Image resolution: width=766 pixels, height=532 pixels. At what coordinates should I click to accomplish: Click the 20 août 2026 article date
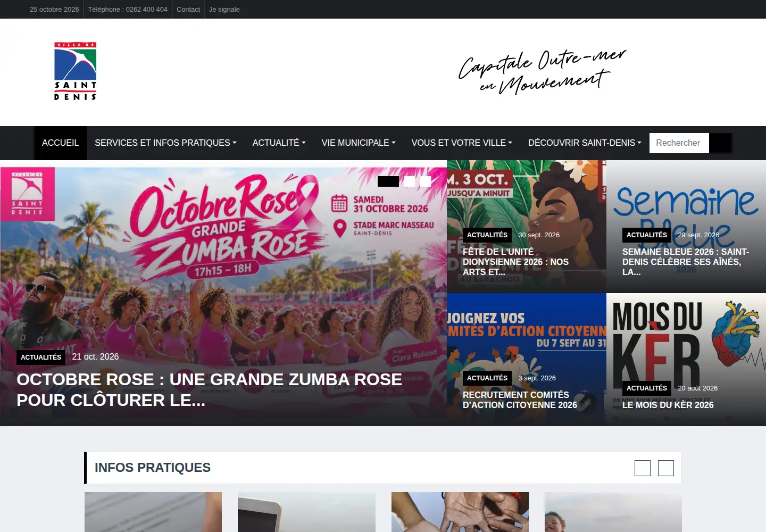pyautogui.click(x=697, y=388)
